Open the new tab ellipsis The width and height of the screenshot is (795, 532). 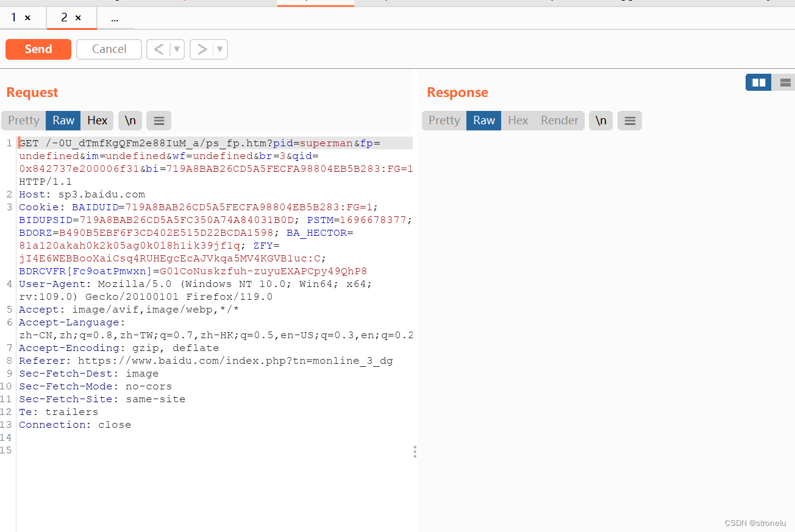click(x=115, y=18)
